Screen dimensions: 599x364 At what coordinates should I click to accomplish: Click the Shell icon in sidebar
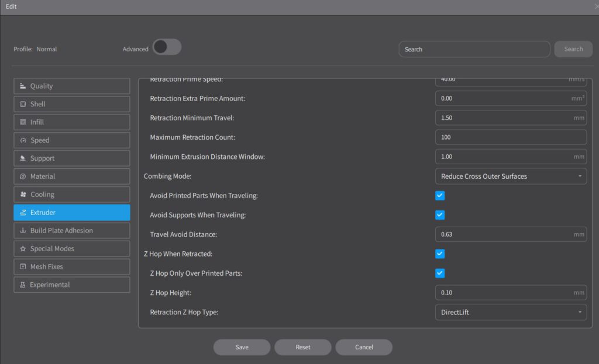[23, 104]
